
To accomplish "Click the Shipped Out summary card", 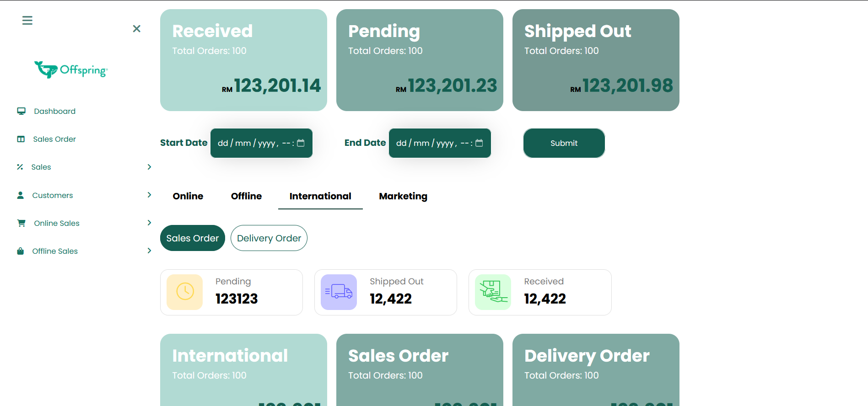I will (596, 60).
